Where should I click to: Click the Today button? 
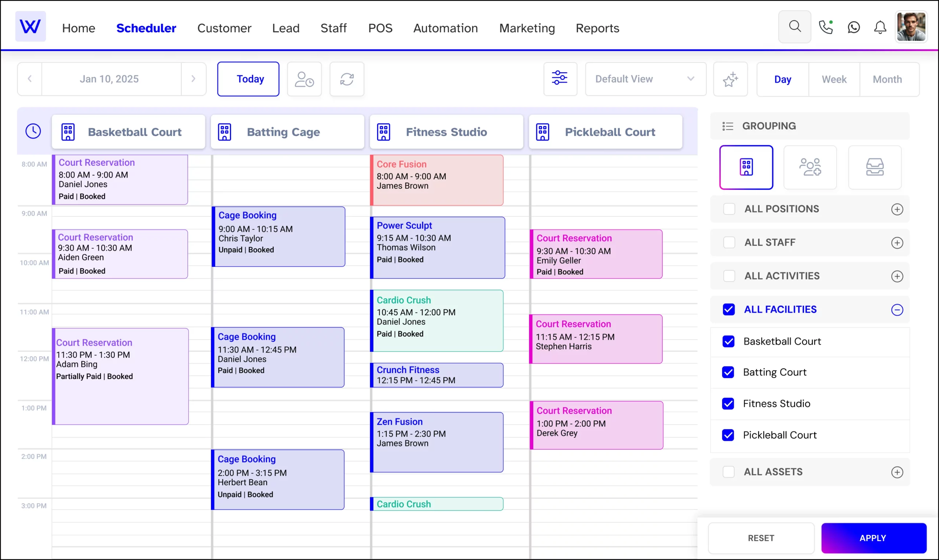pos(248,79)
